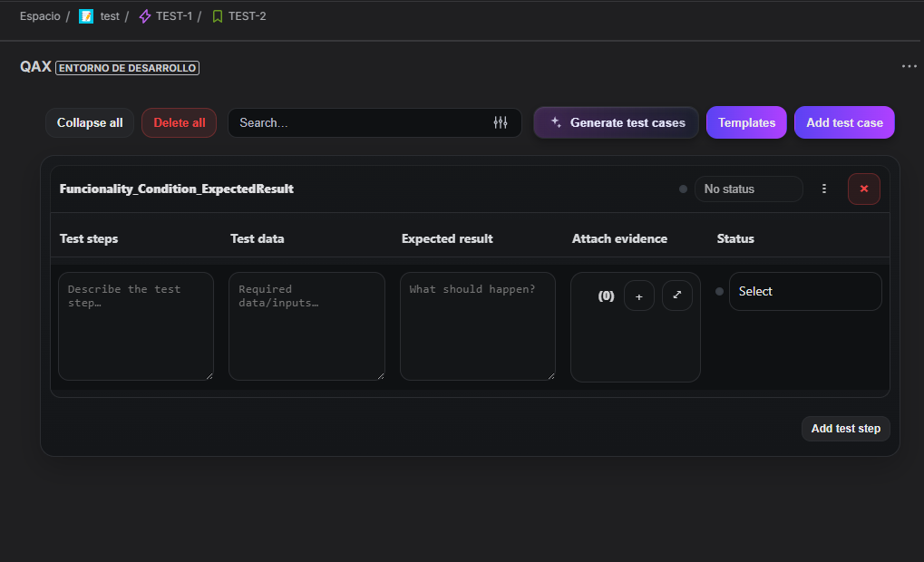Open the search filter sliders icon

point(501,122)
